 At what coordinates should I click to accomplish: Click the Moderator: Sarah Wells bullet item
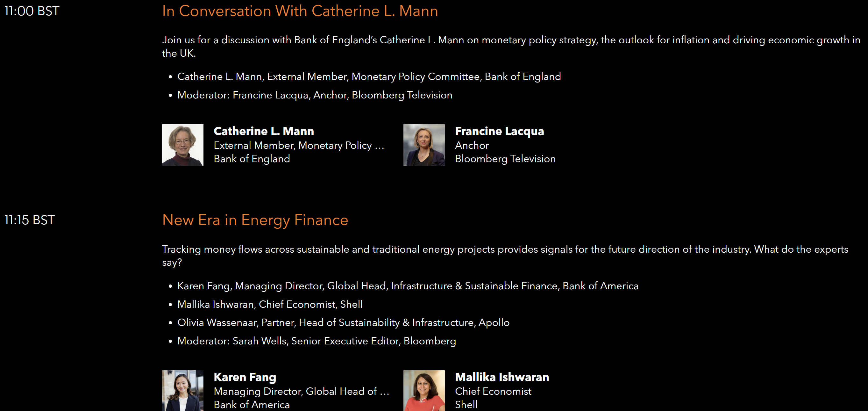pyautogui.click(x=317, y=341)
